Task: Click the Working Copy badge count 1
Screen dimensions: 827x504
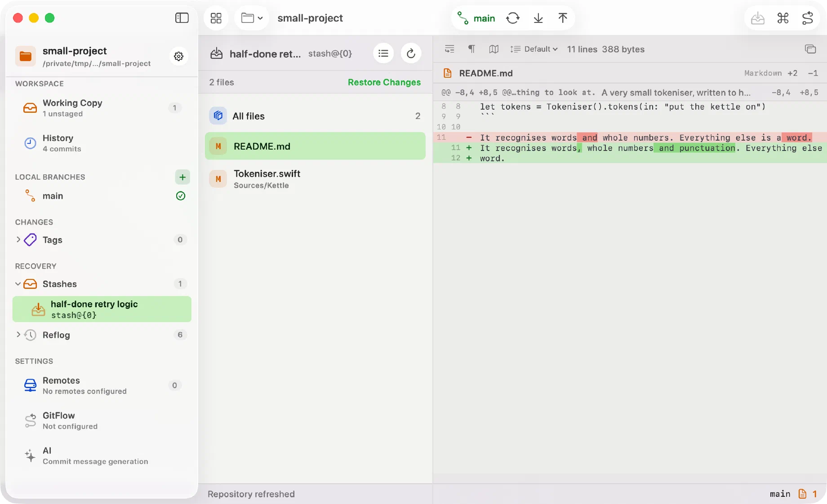Action: point(174,108)
